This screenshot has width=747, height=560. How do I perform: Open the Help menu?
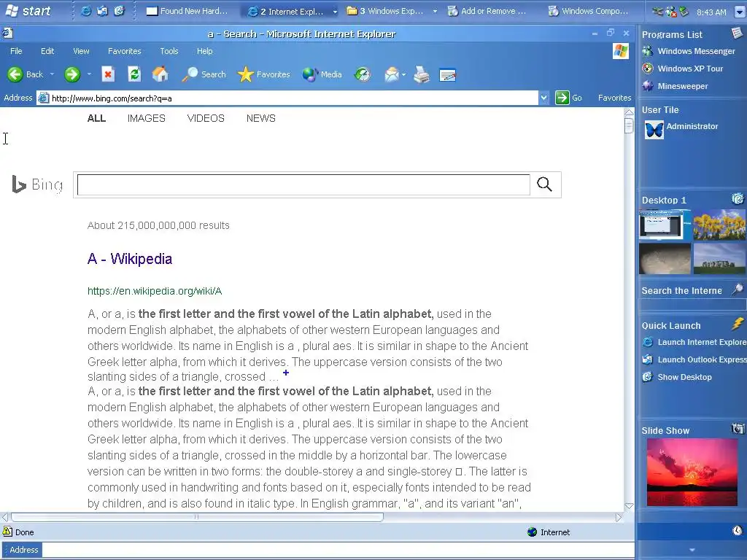pos(205,51)
